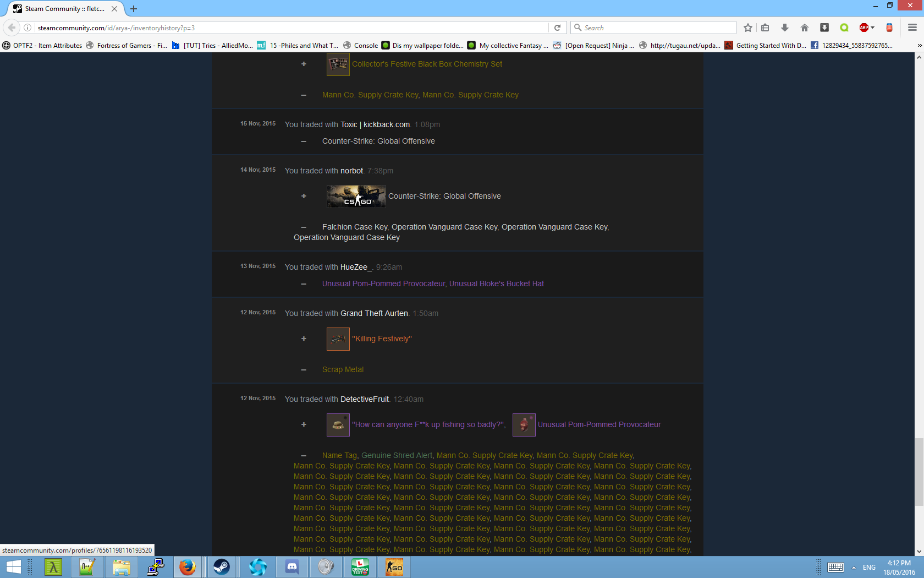Launch CS:GO from the taskbar
The image size is (924, 578).
394,567
